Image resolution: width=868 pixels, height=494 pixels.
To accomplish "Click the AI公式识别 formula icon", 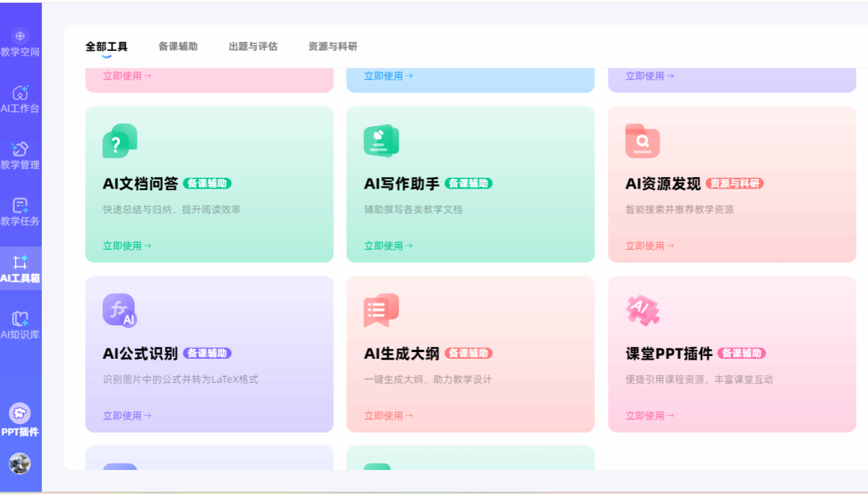I will 119,310.
